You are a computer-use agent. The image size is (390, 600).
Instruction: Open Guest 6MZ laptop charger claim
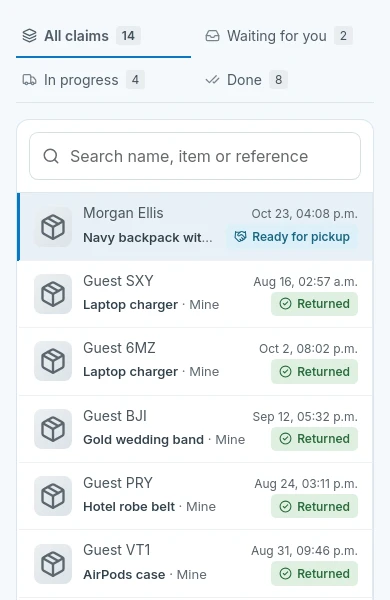tap(196, 361)
